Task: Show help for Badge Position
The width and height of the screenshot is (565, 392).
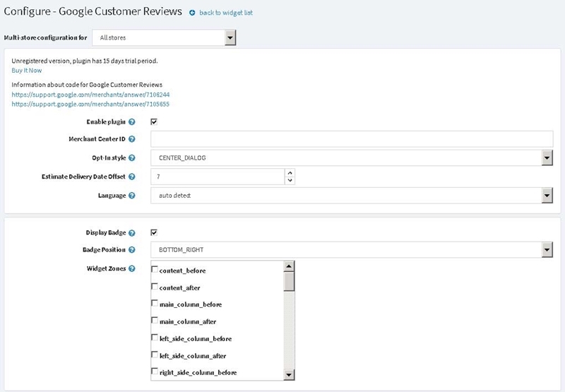Action: coord(132,250)
